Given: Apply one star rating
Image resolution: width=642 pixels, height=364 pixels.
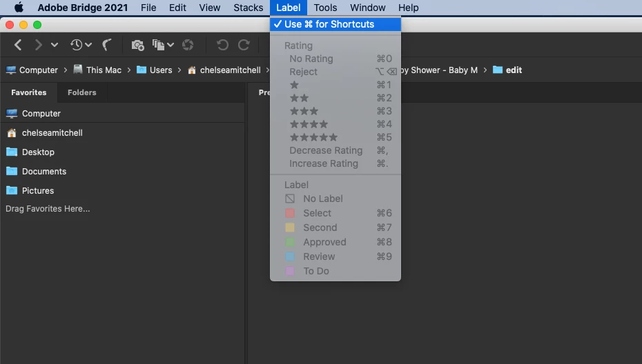Looking at the screenshot, I should [335, 85].
